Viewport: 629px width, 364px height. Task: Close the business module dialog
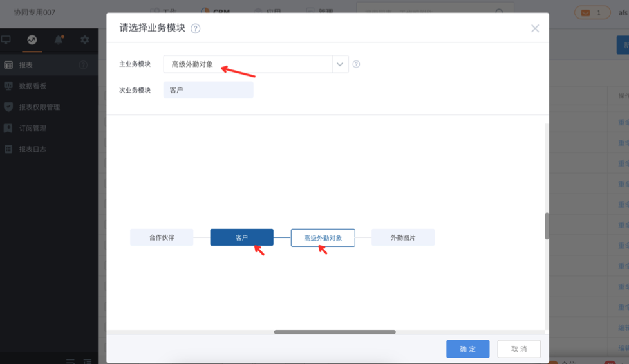click(535, 28)
